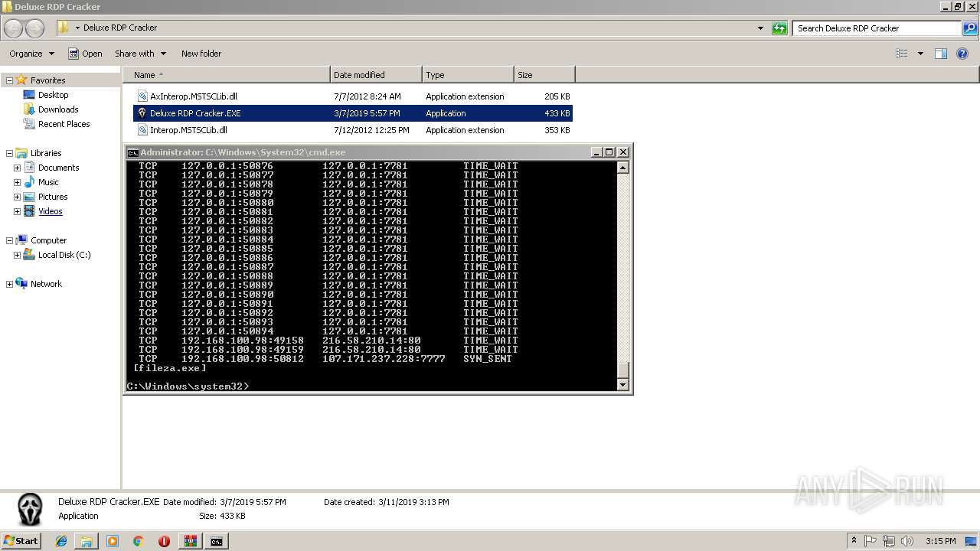Click the Start button
This screenshot has width=980, height=551.
click(x=21, y=541)
